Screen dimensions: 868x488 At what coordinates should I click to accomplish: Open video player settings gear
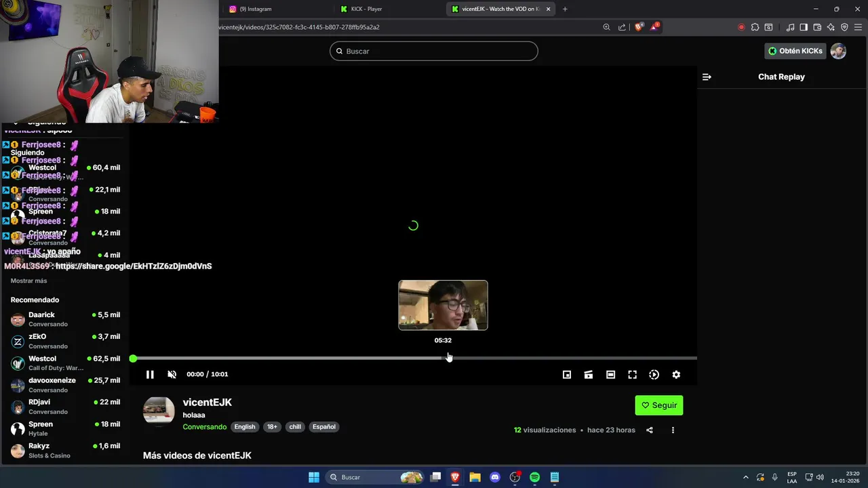point(676,375)
